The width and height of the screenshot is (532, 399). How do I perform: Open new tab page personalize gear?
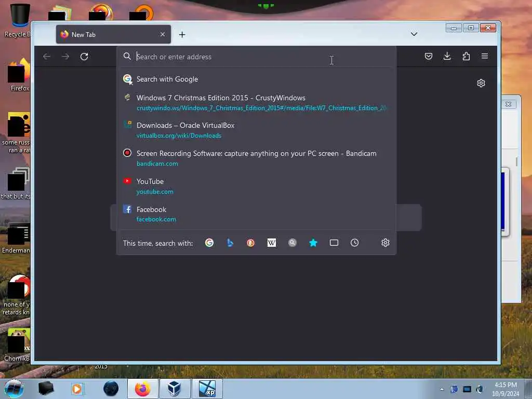(x=481, y=83)
